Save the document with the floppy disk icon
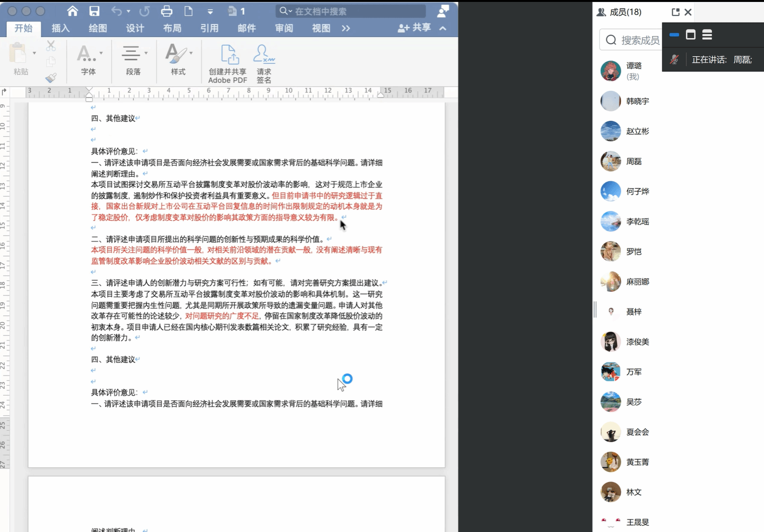764x532 pixels. coord(94,11)
